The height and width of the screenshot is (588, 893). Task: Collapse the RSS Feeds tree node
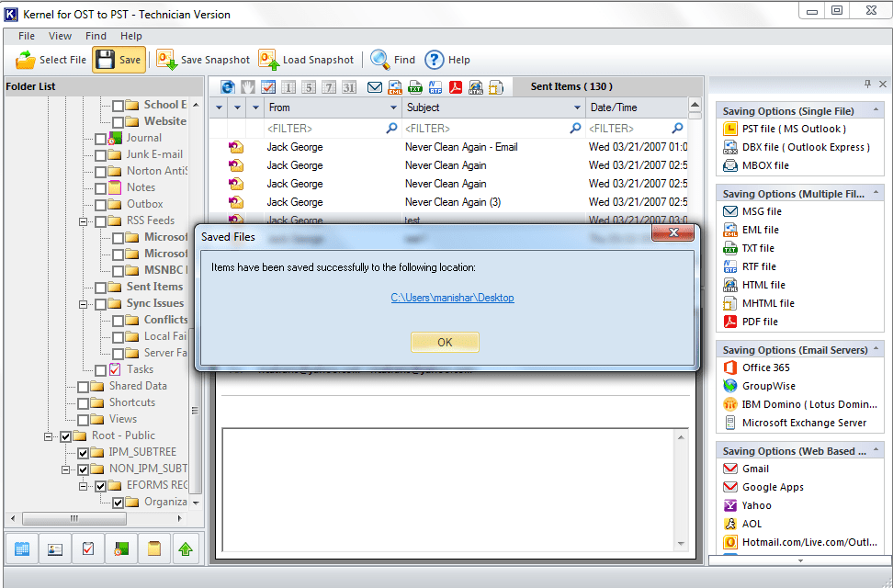(84, 221)
